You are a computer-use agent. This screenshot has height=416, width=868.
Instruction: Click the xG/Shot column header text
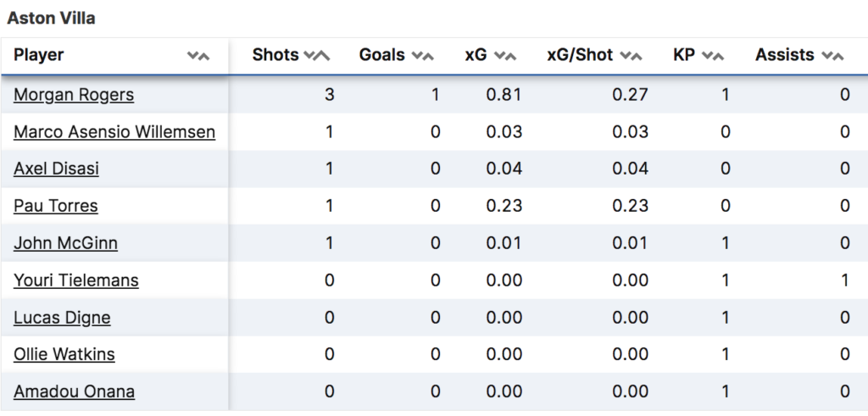coord(580,55)
